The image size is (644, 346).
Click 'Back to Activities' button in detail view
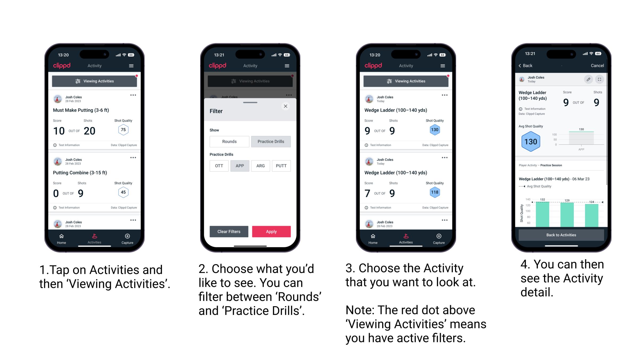[561, 235]
